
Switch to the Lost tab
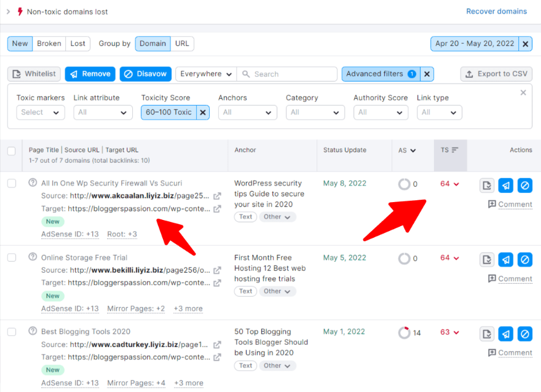point(77,44)
